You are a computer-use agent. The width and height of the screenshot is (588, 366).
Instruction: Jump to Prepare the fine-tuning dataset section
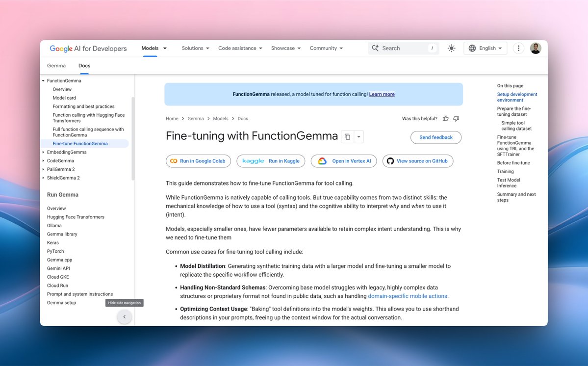coord(514,111)
